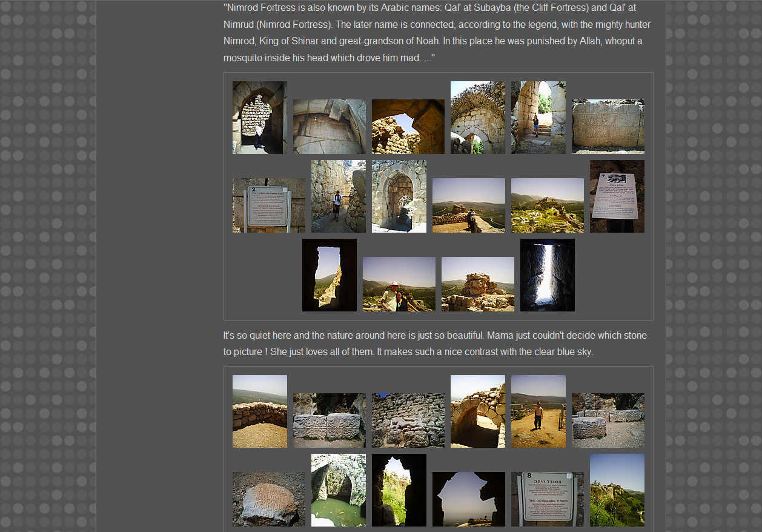Open the sign number 2 photo

(268, 205)
